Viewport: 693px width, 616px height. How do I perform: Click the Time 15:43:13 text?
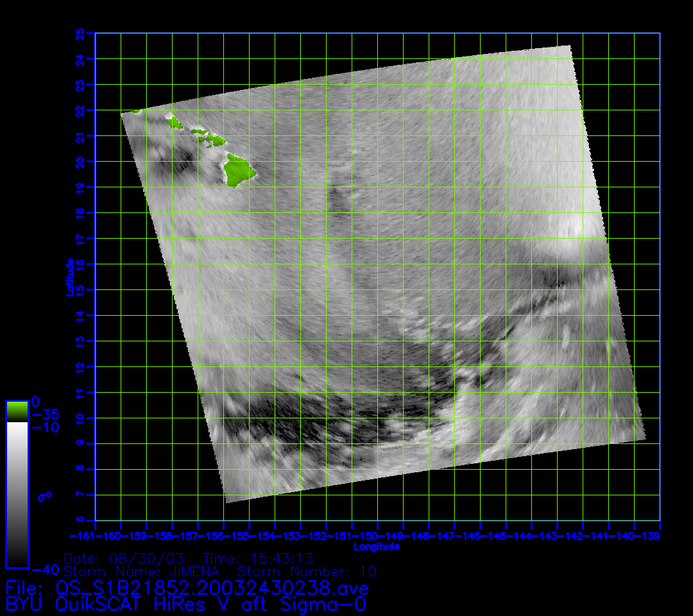(258, 558)
